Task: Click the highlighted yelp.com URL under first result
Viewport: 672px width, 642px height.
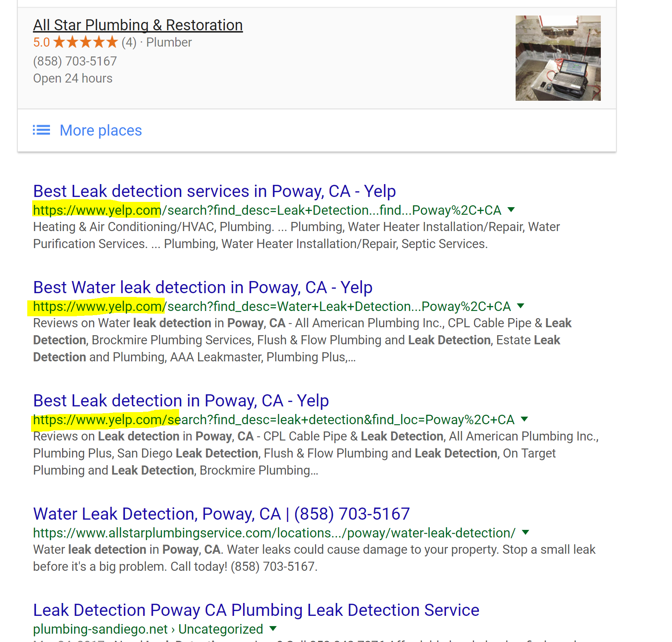Action: 97,210
